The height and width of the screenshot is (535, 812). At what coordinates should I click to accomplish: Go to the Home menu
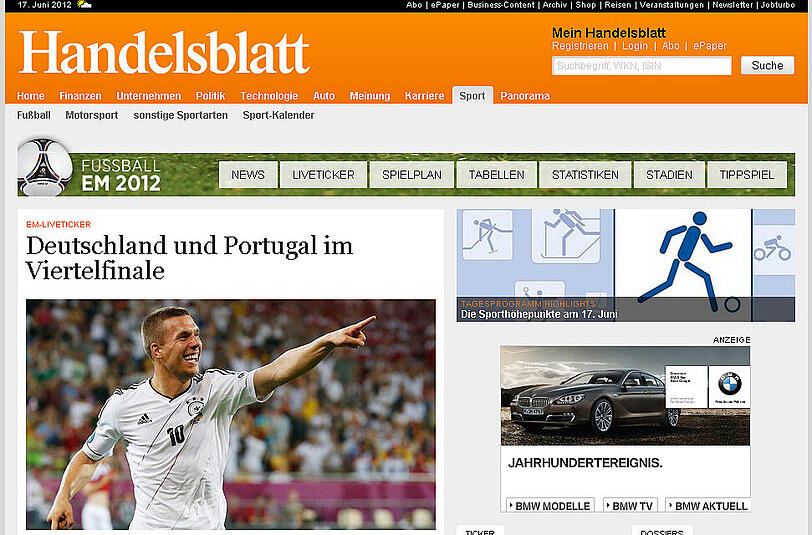click(x=31, y=96)
